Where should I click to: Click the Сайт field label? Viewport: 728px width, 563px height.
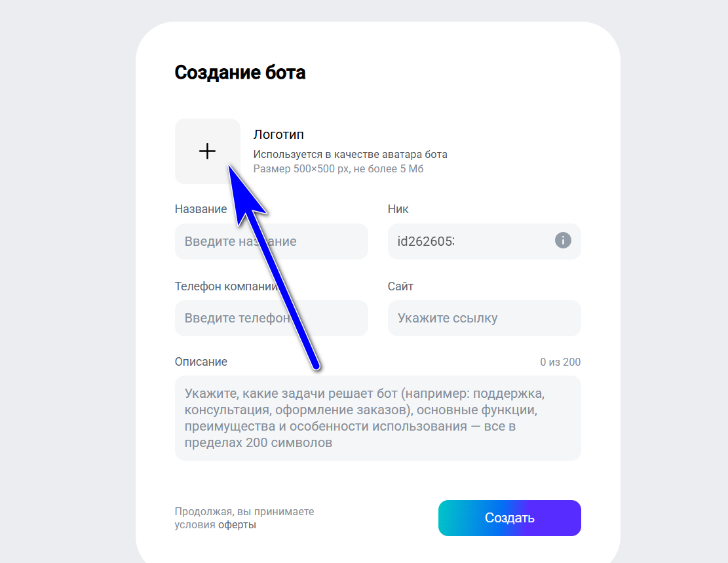(400, 286)
